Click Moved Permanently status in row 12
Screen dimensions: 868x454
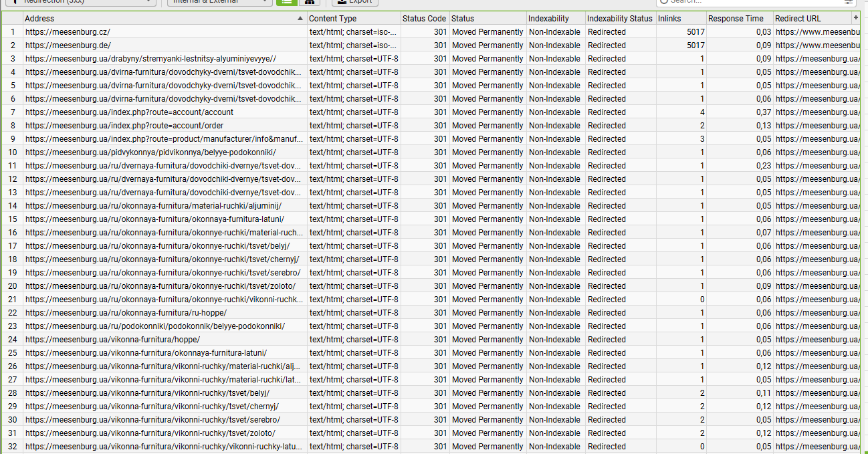tap(487, 179)
